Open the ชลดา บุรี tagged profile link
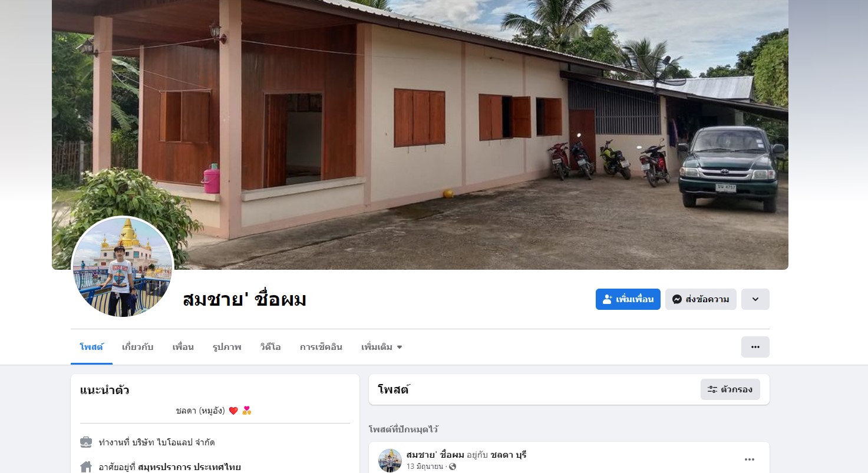The height and width of the screenshot is (473, 868). [x=508, y=455]
